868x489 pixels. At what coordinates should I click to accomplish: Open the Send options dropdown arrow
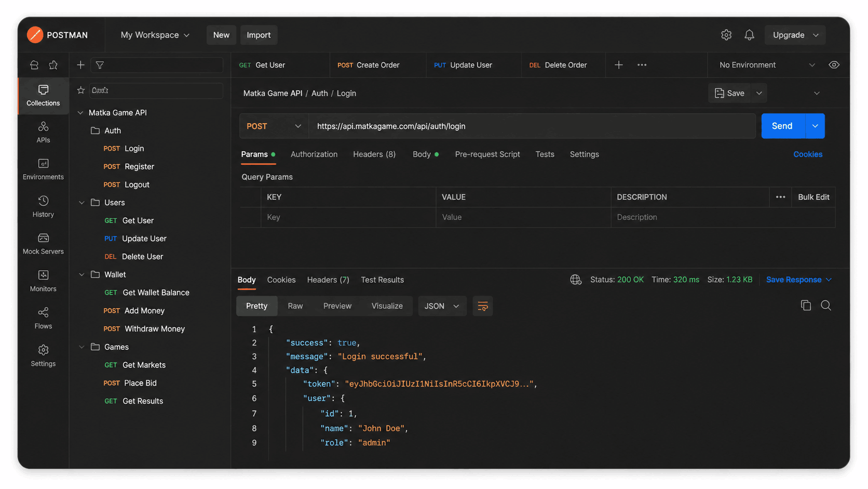pyautogui.click(x=815, y=126)
